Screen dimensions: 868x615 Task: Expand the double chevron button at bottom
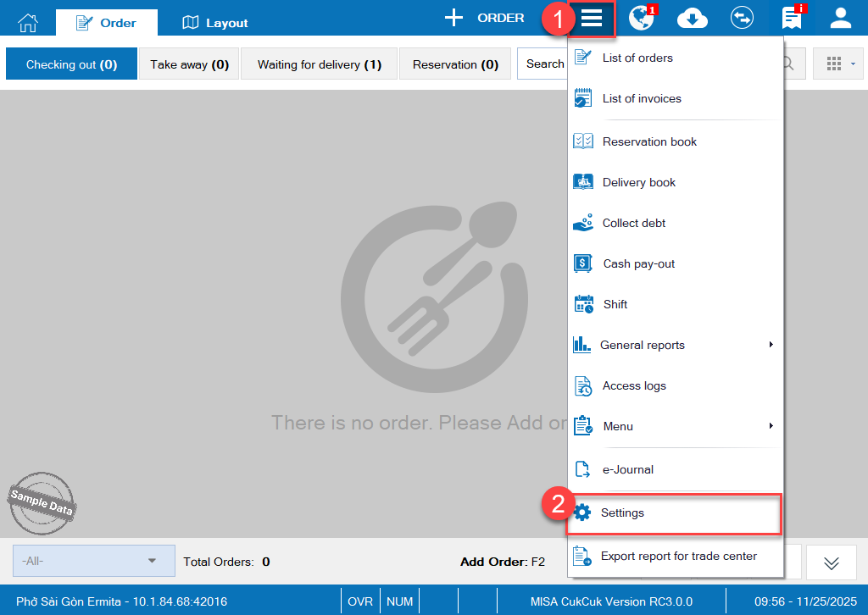831,562
